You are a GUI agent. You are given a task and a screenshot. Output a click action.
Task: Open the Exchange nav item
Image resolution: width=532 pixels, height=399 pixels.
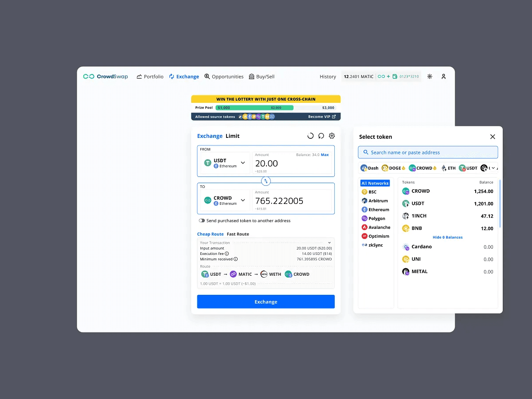point(184,77)
